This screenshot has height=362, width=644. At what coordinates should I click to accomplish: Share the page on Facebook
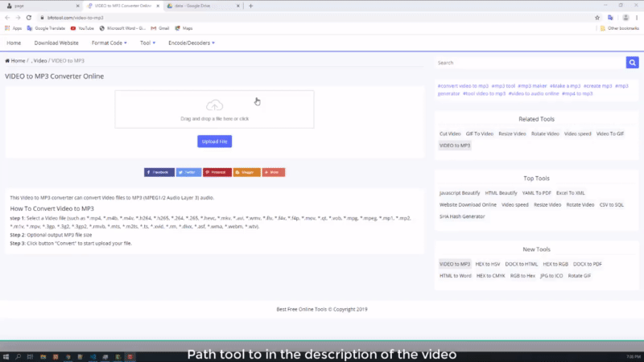(x=159, y=172)
